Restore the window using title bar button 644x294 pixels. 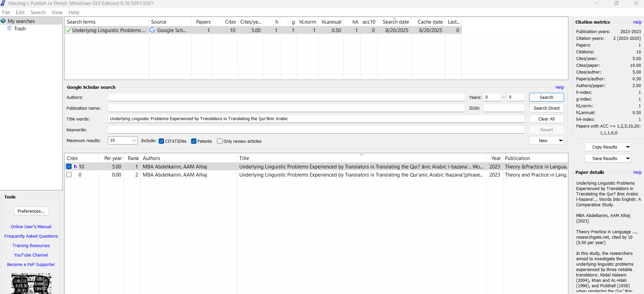pos(616,3)
